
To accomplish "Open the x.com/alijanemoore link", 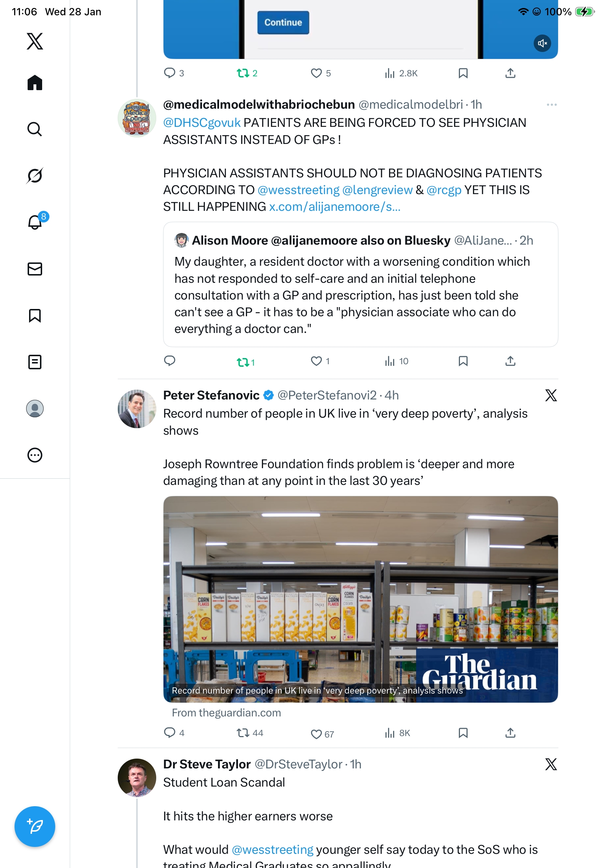I will click(335, 207).
